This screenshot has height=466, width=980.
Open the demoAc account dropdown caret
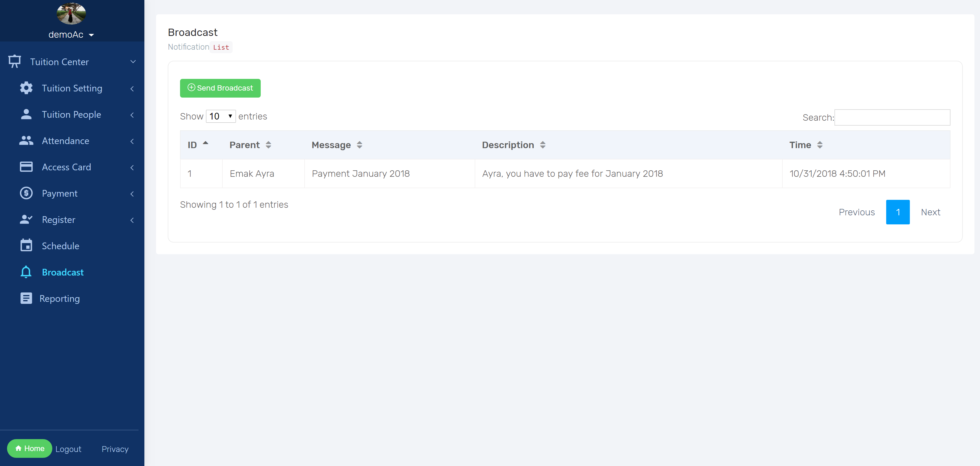click(x=91, y=35)
